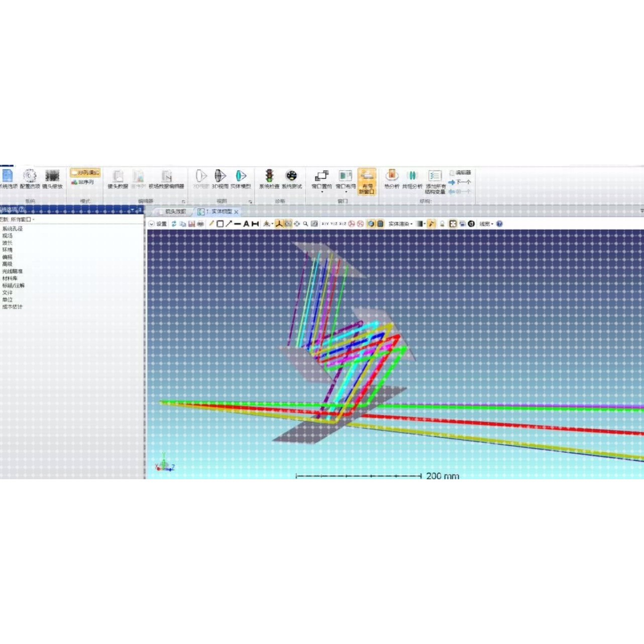Open the background gradient color dropdown
Image resolution: width=644 pixels, height=644 pixels.
420,224
